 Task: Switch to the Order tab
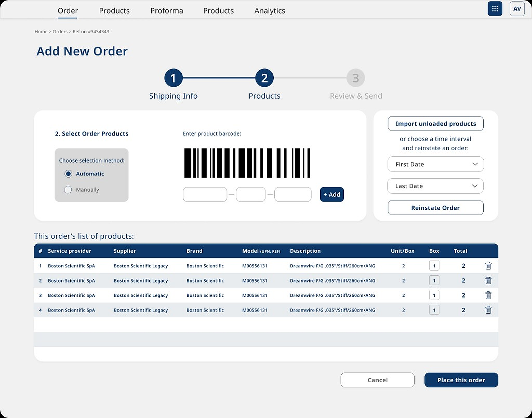click(68, 11)
